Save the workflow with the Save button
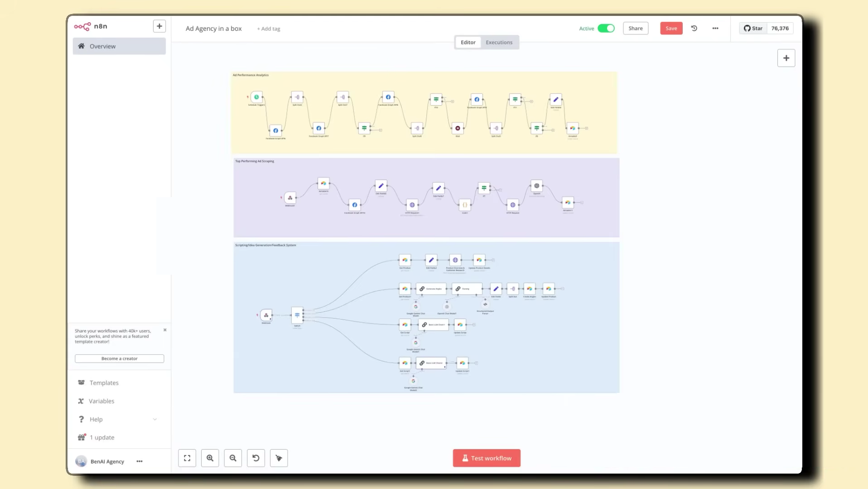 click(671, 28)
